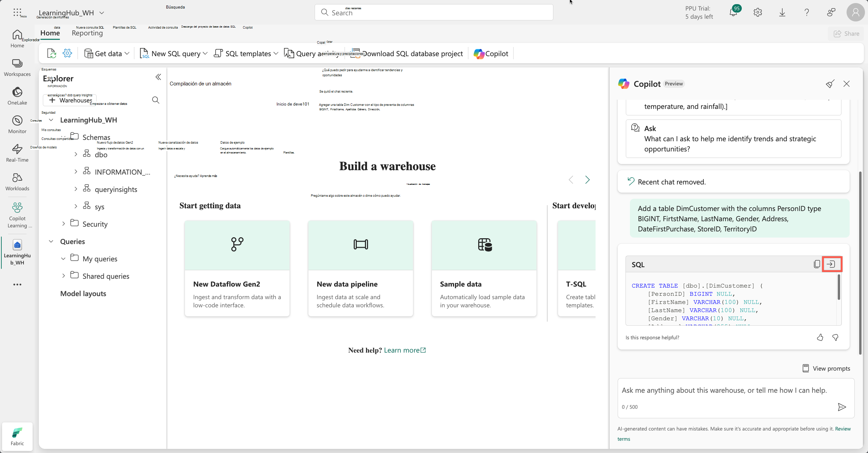Copy the SQL code block
Screen dimensions: 868x453
[x=817, y=264]
